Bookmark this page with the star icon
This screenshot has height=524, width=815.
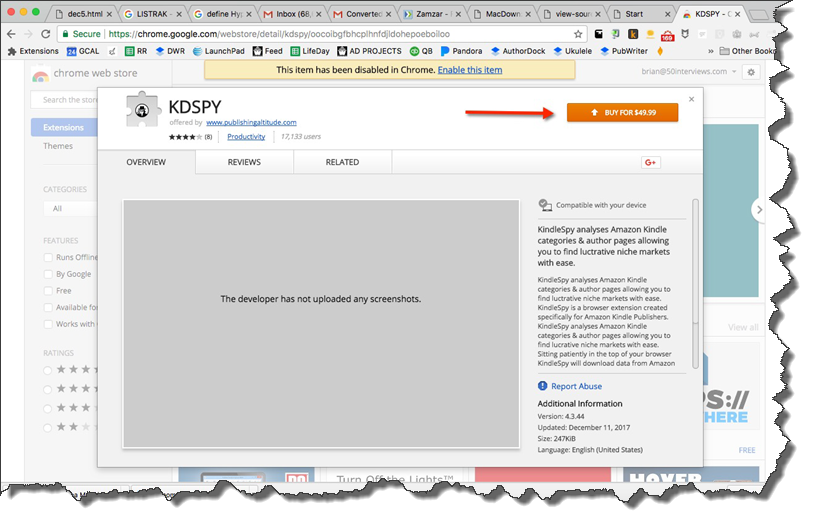pos(578,34)
